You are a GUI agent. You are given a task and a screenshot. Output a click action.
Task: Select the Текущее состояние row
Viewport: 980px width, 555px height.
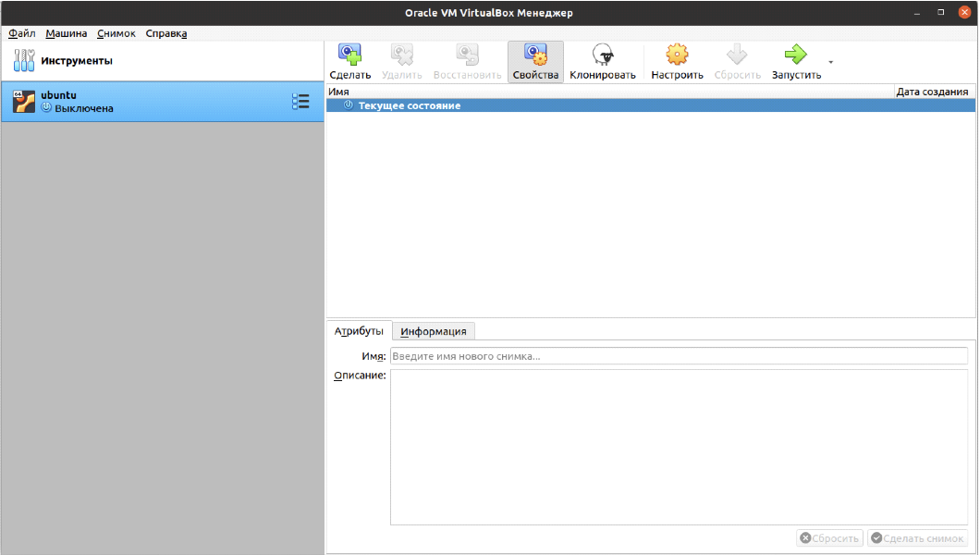tap(651, 105)
